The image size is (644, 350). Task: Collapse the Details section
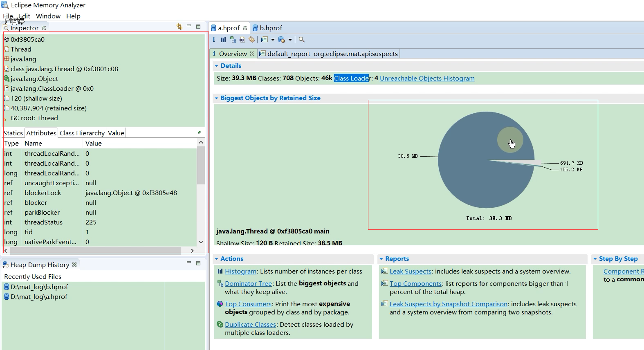216,66
